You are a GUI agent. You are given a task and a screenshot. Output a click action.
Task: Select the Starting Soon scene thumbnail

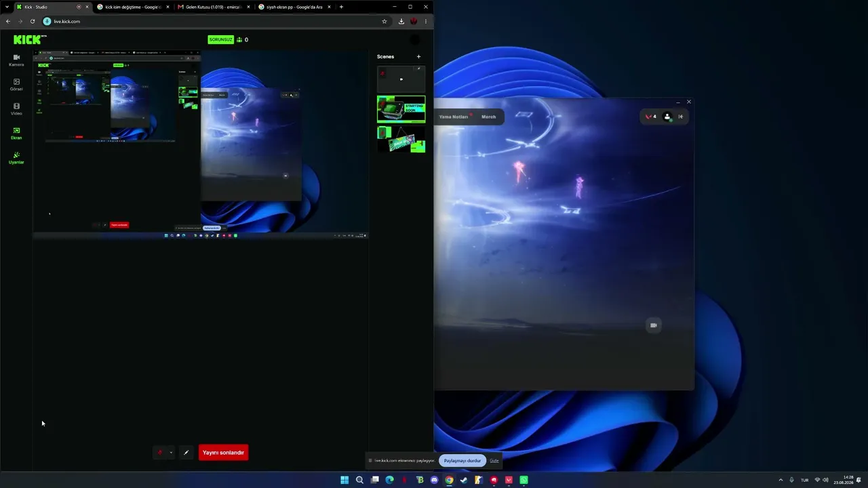tap(401, 109)
